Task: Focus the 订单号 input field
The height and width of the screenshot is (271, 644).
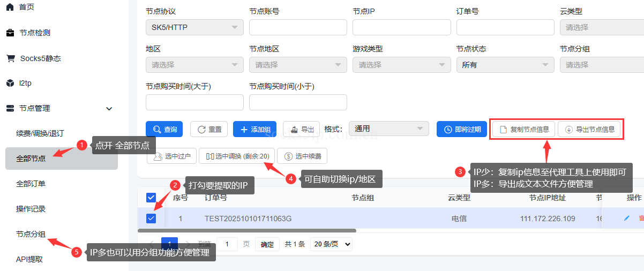Action: click(x=505, y=27)
